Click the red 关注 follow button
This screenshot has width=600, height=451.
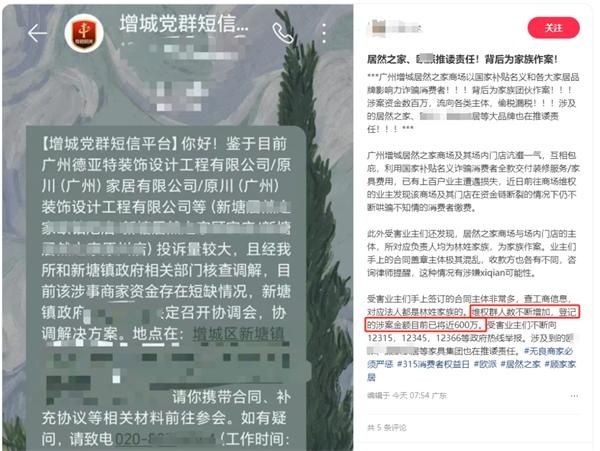[x=553, y=28]
